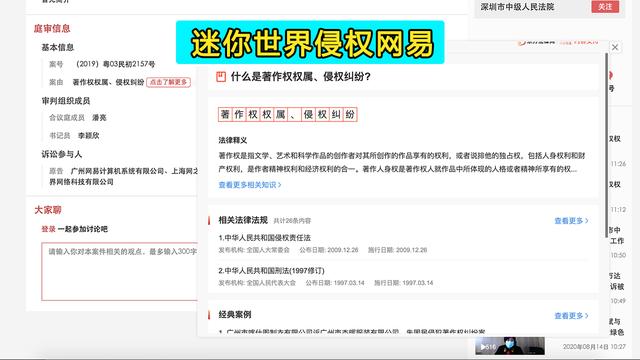Select the 大家聊 section heading

coord(48,210)
